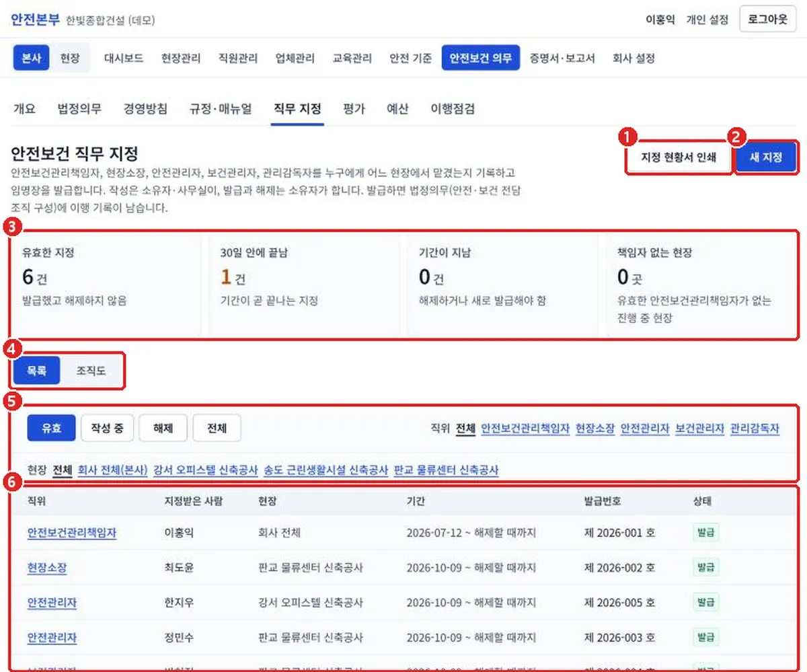The image size is (807, 672).
Task: Click the 기간 column header
Action: [416, 502]
